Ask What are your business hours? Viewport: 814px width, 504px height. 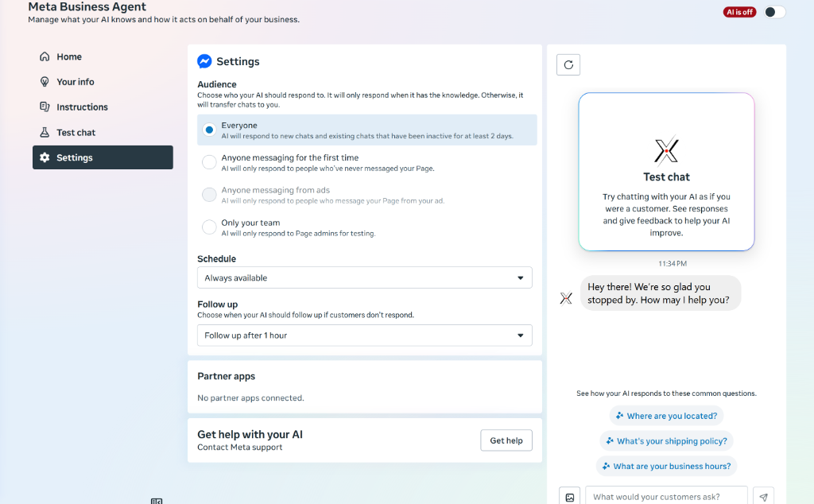(x=667, y=466)
